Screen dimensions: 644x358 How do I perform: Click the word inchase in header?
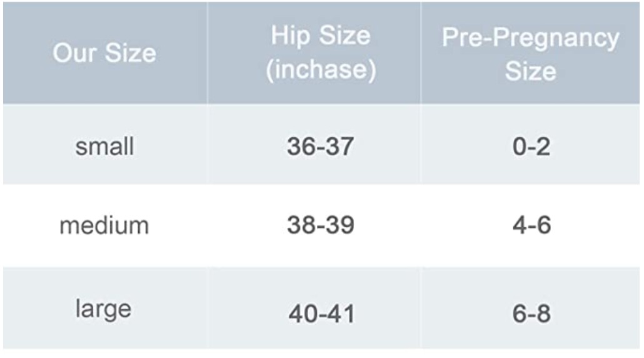pyautogui.click(x=321, y=69)
